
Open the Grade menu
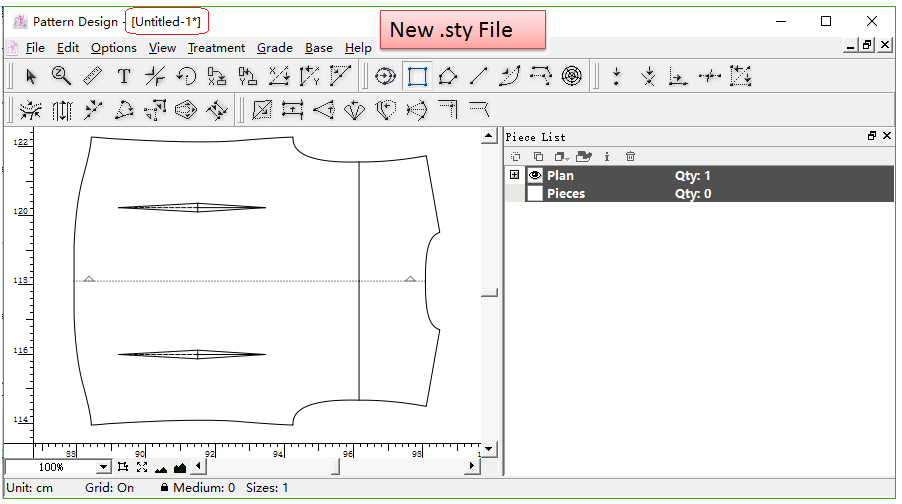click(275, 48)
